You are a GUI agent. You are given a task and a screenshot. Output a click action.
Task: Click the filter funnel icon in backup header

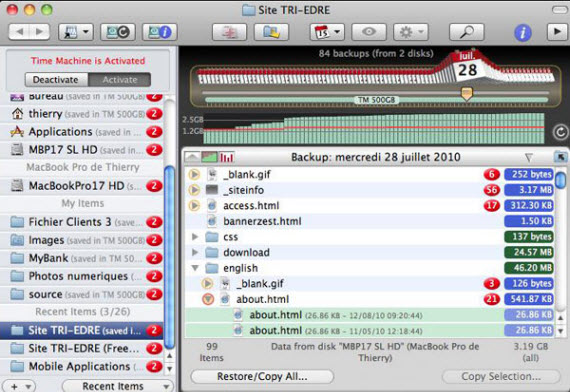[x=529, y=157]
